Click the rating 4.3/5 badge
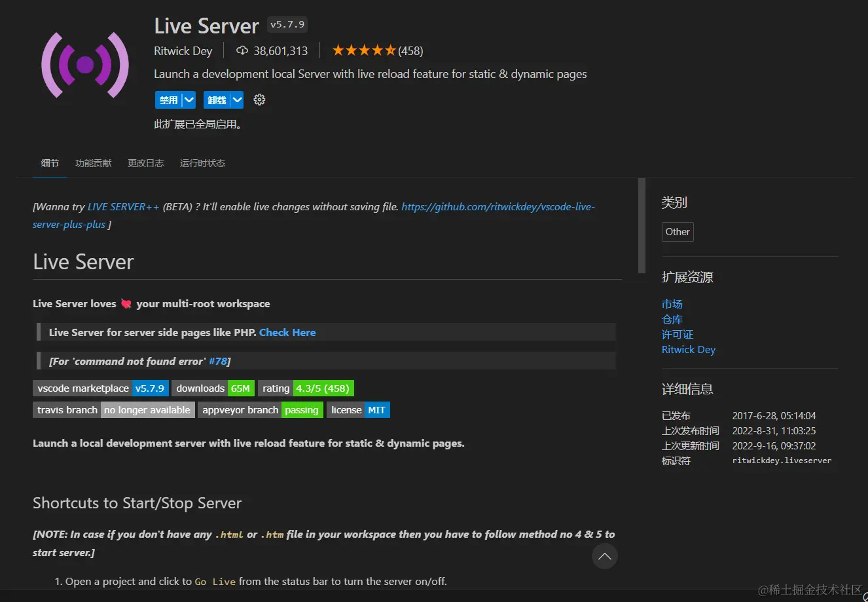Screen dimensions: 868x602 coord(306,388)
